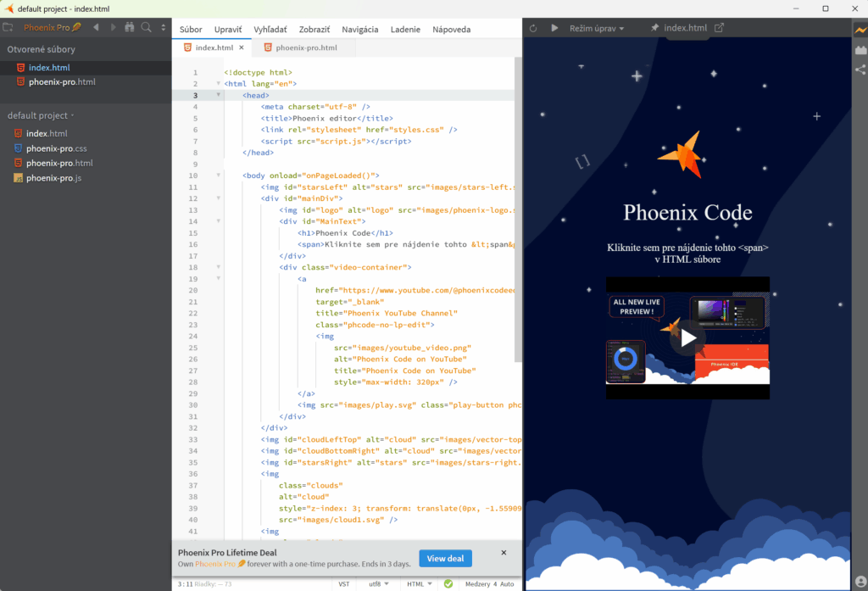Viewport: 868px width, 591px height.
Task: Open the Navigácia menu
Action: (359, 30)
